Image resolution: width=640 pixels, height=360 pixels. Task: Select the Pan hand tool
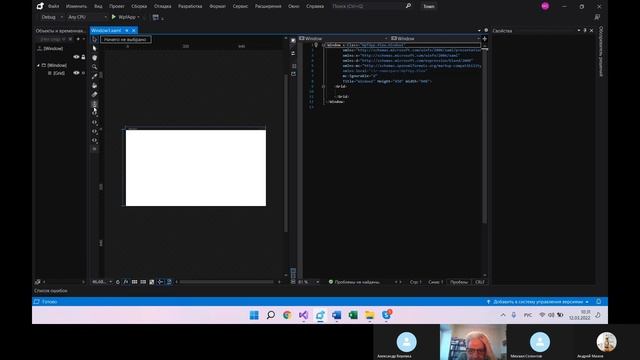click(x=94, y=58)
